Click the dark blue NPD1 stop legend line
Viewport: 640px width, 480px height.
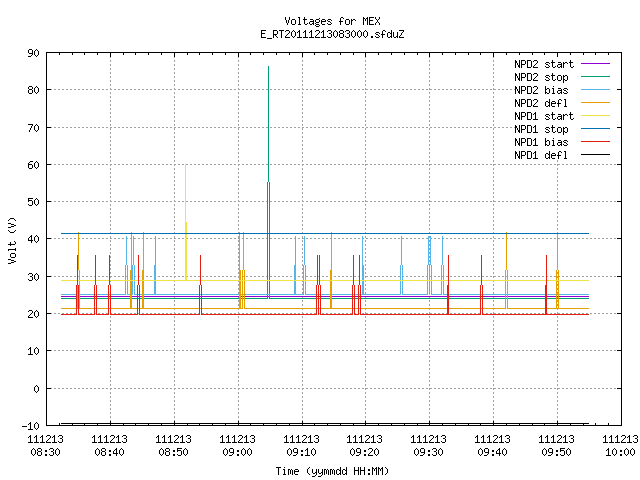tap(595, 129)
